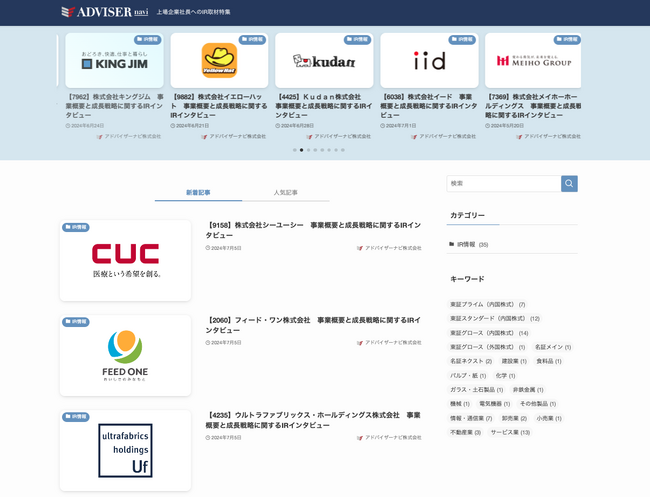Select the 卸売業 keyword tag
This screenshot has height=497, width=650.
point(514,418)
